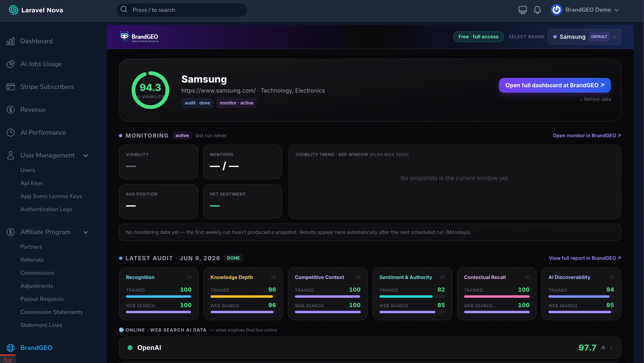Open the Users submenu item
This screenshot has height=363, width=644.
coord(28,170)
